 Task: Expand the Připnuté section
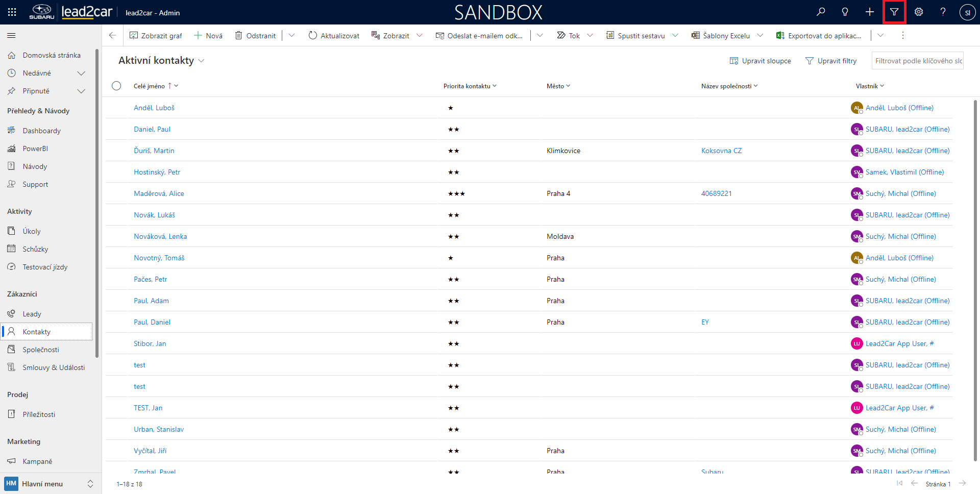point(81,91)
